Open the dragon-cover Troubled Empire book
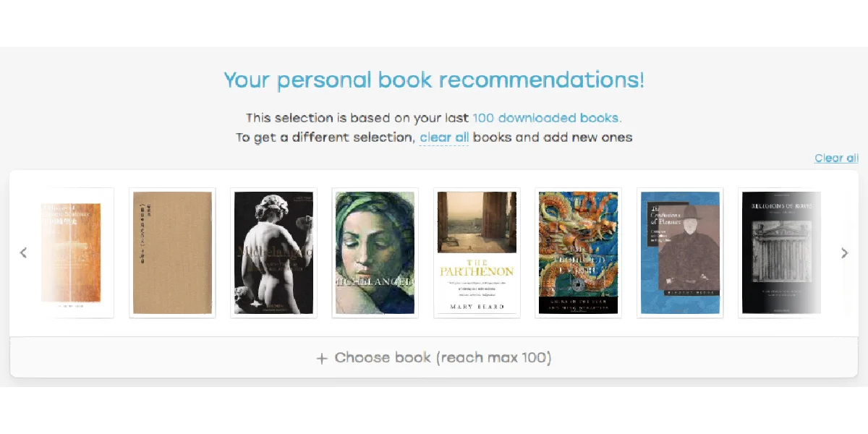The width and height of the screenshot is (868, 434). coord(578,252)
